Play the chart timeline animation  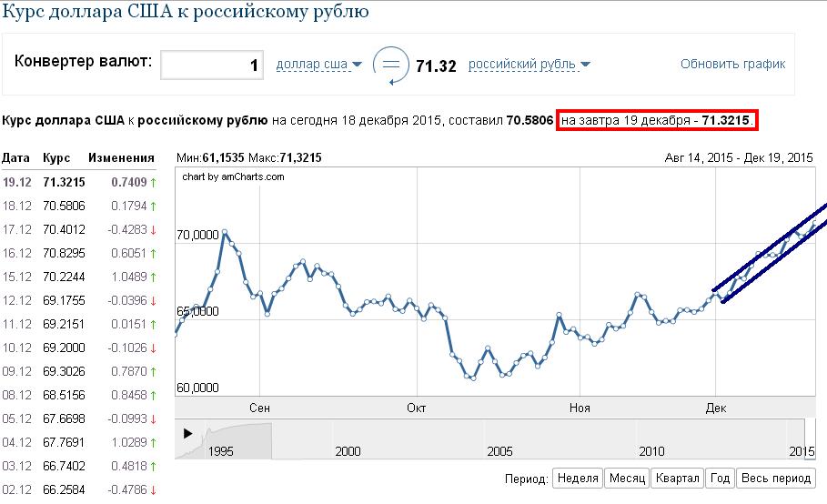pos(187,433)
